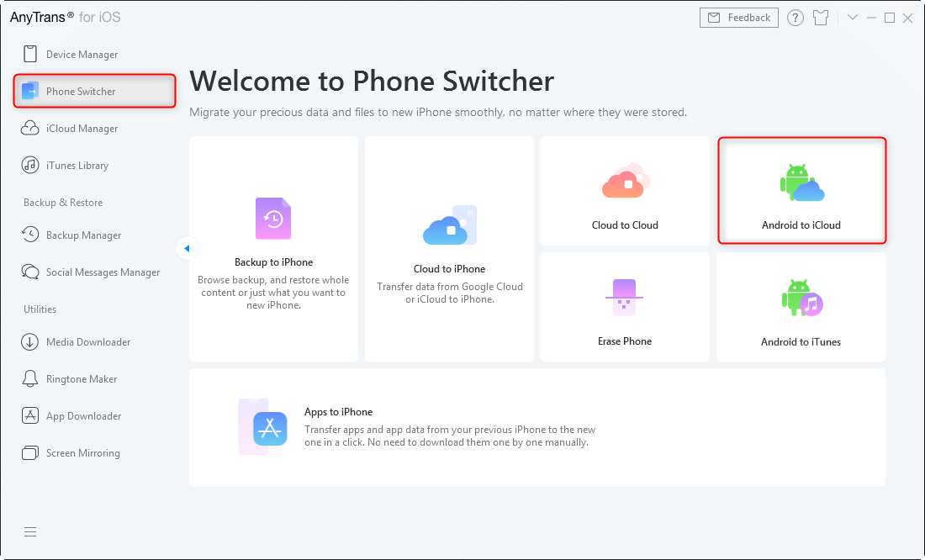Close the AnyTrans window

(x=908, y=18)
